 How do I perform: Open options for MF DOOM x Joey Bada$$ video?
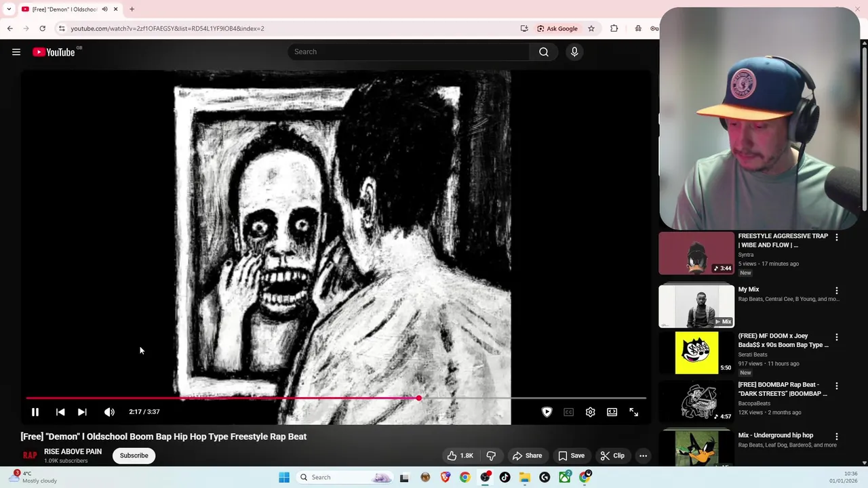pos(836,337)
